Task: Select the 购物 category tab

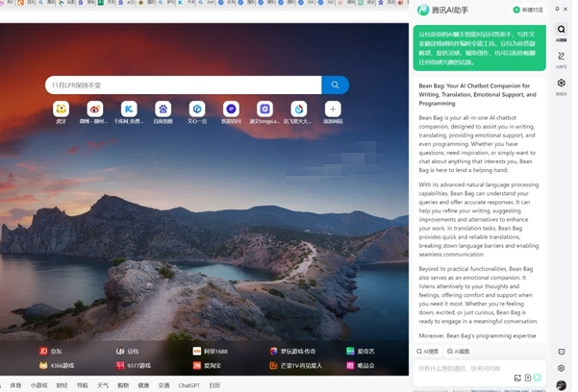Action: point(123,385)
